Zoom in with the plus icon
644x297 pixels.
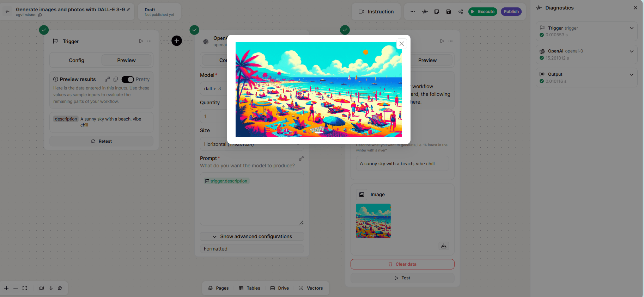point(6,288)
